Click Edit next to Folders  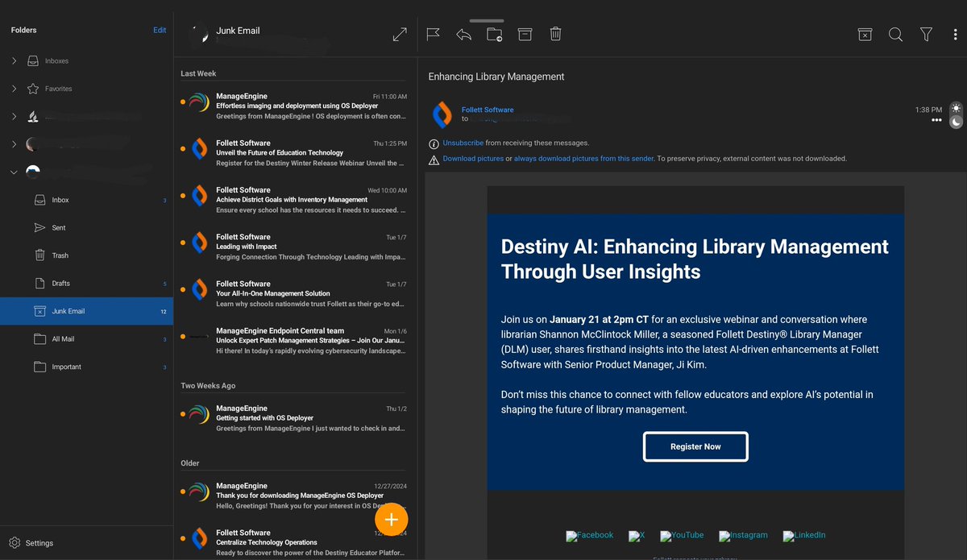[160, 30]
